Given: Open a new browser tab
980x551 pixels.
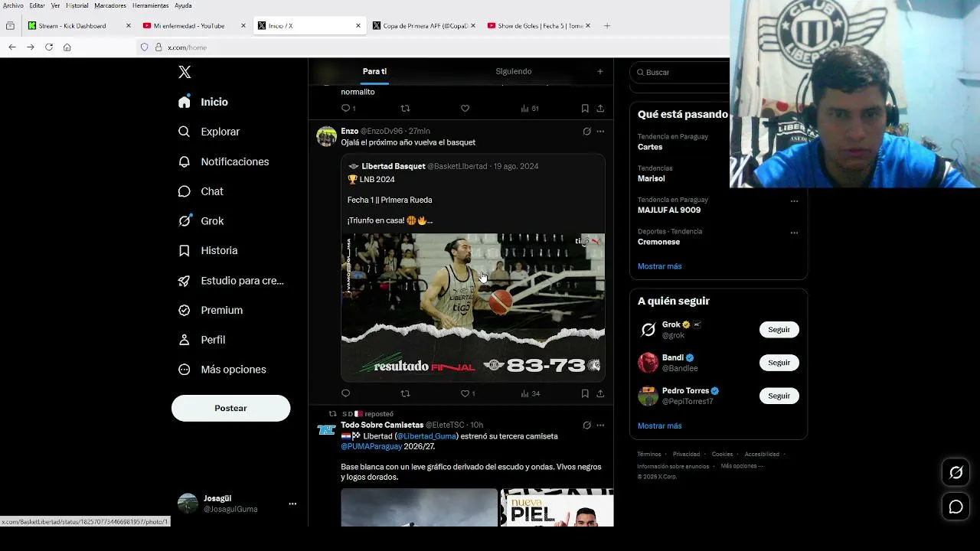Looking at the screenshot, I should pyautogui.click(x=607, y=26).
